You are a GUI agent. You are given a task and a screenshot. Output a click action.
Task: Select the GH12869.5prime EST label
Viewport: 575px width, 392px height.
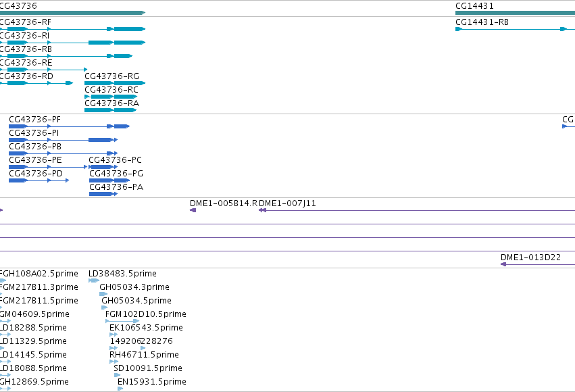(x=34, y=382)
